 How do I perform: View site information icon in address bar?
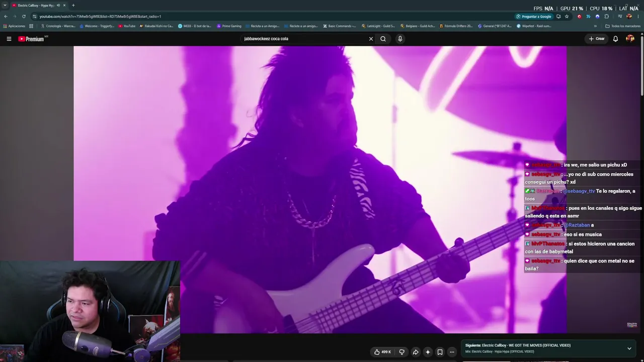34,16
